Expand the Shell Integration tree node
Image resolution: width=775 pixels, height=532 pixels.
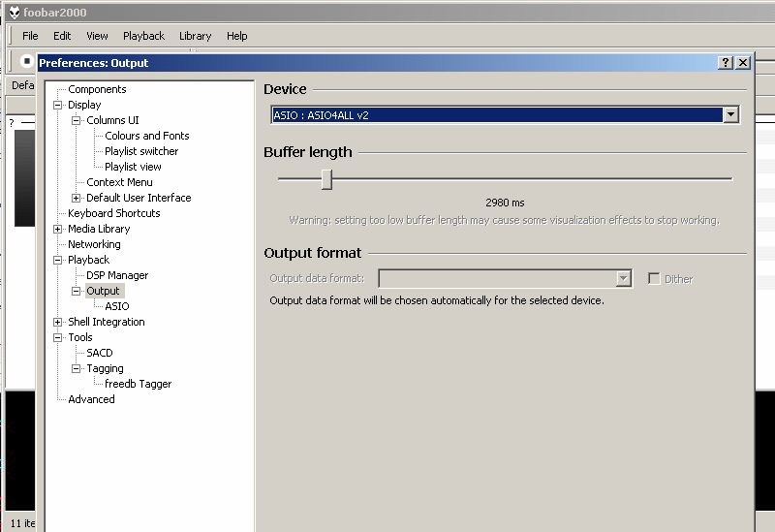pos(58,322)
